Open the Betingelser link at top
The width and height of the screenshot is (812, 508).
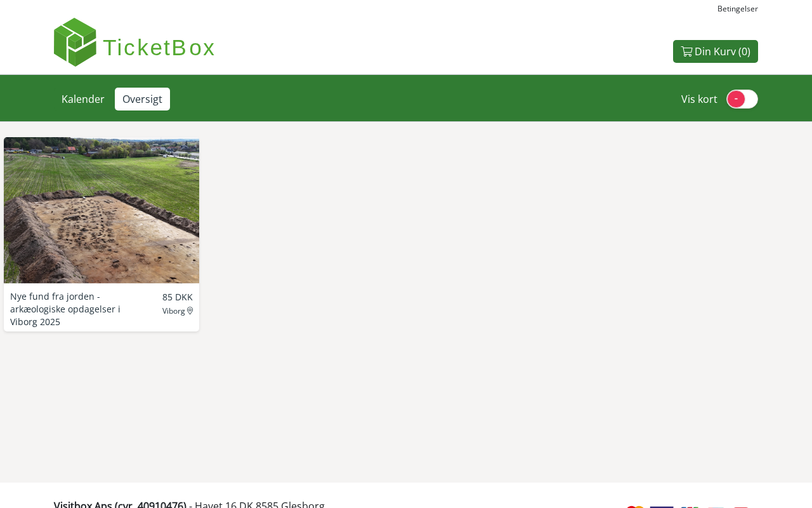point(738,9)
